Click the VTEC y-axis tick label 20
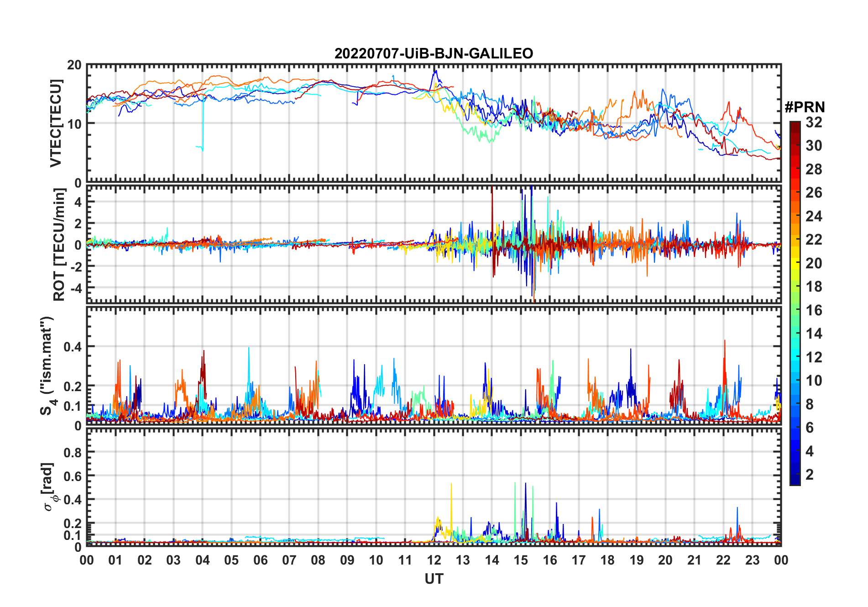This screenshot has height=607, width=868. [x=74, y=65]
